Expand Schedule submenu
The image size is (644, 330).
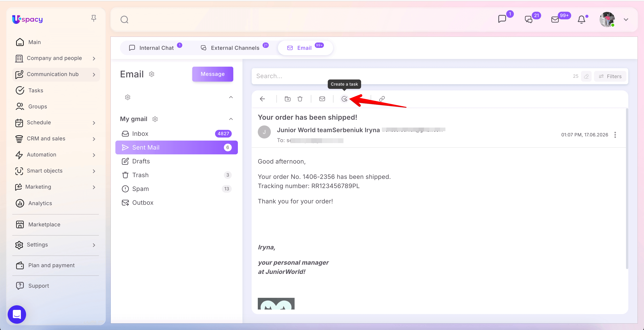94,123
